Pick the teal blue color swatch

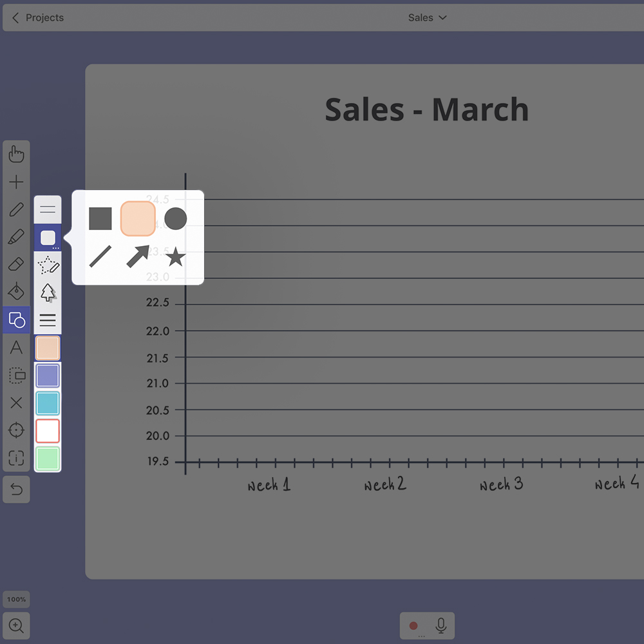click(48, 403)
